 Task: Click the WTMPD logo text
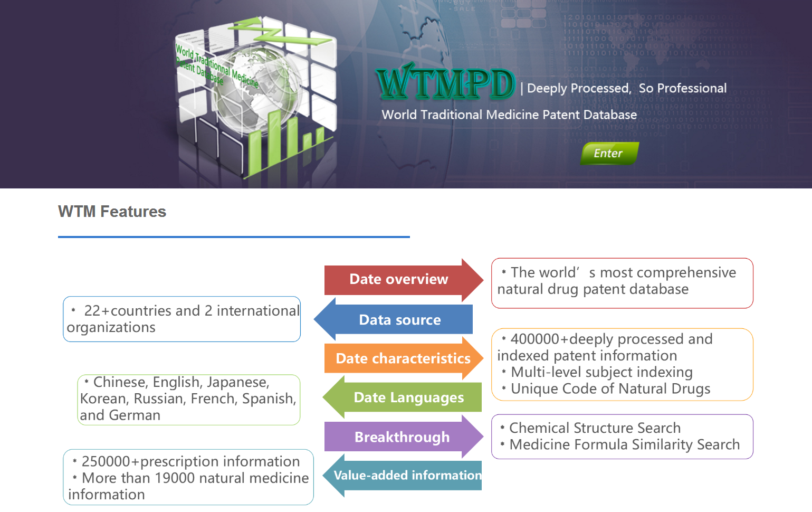point(446,83)
